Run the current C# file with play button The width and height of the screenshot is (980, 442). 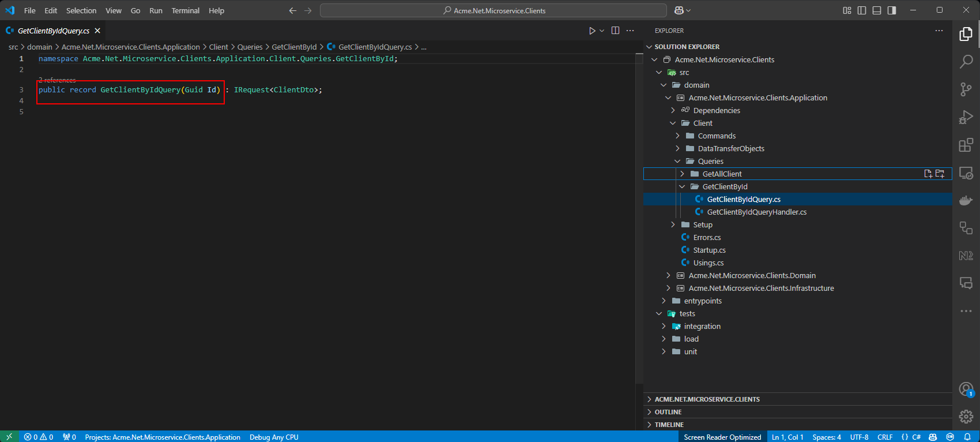click(592, 31)
